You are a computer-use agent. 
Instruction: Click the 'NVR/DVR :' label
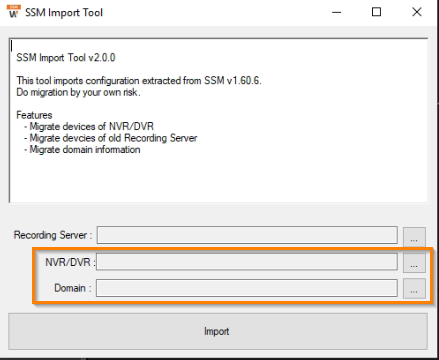tap(70, 262)
